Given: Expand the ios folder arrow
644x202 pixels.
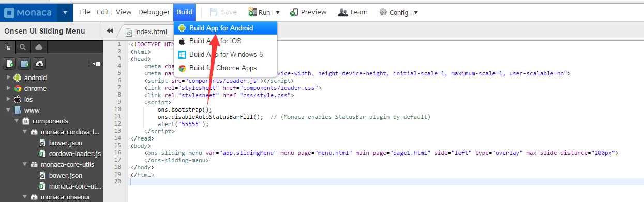Looking at the screenshot, I should pyautogui.click(x=8, y=99).
